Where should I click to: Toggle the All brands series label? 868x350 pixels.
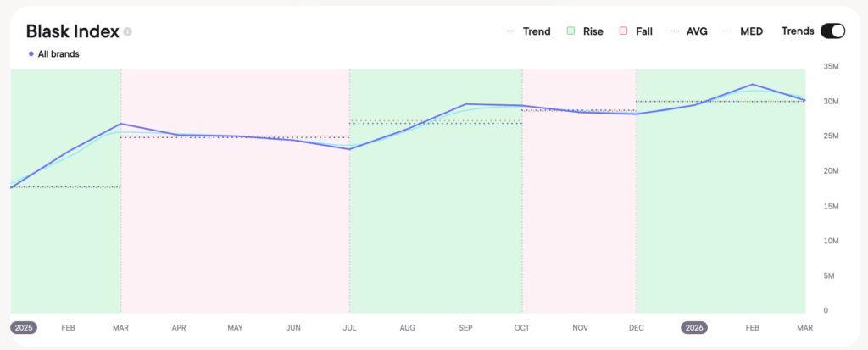pyautogui.click(x=58, y=54)
